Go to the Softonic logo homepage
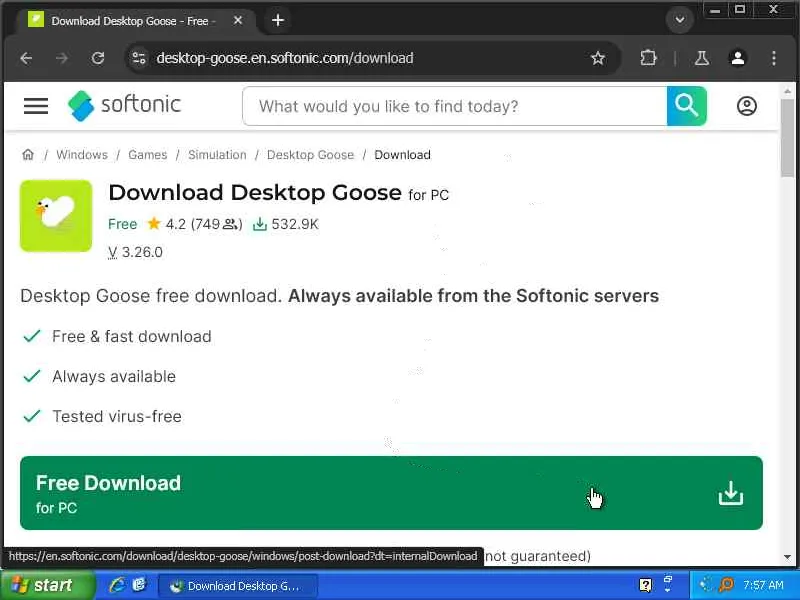Screen dimensions: 800x600 (124, 106)
